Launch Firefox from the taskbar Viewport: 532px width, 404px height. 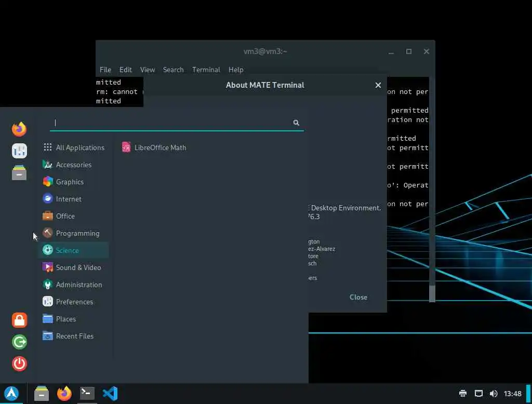pyautogui.click(x=64, y=394)
